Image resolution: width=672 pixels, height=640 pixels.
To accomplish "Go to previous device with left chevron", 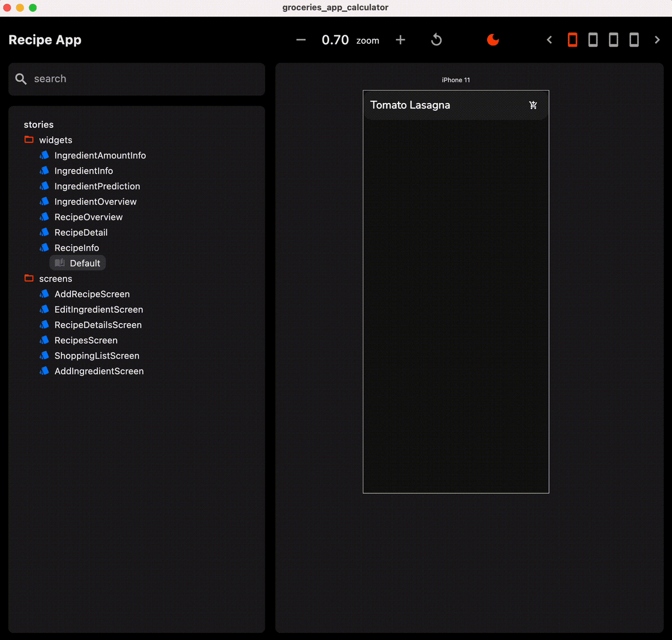I will pyautogui.click(x=549, y=40).
